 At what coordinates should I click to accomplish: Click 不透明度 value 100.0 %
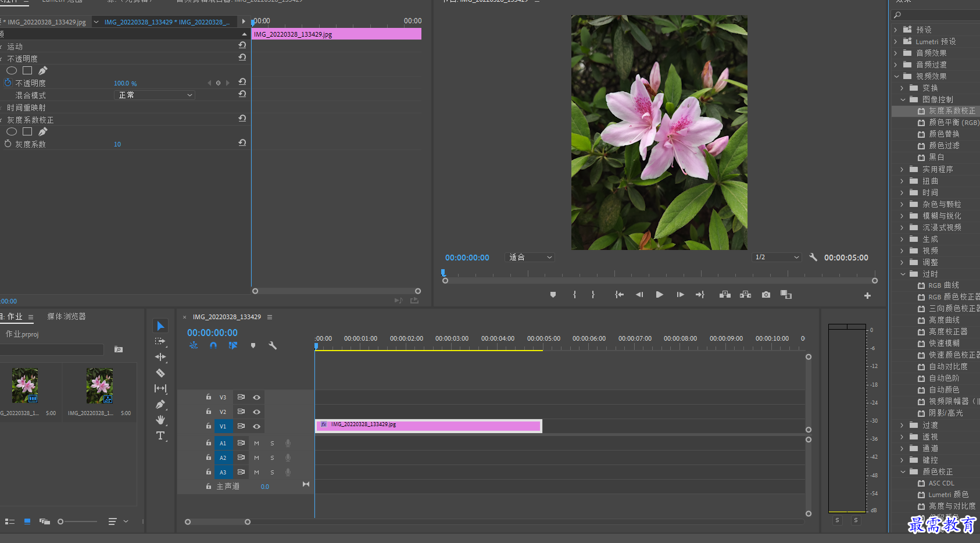[125, 83]
